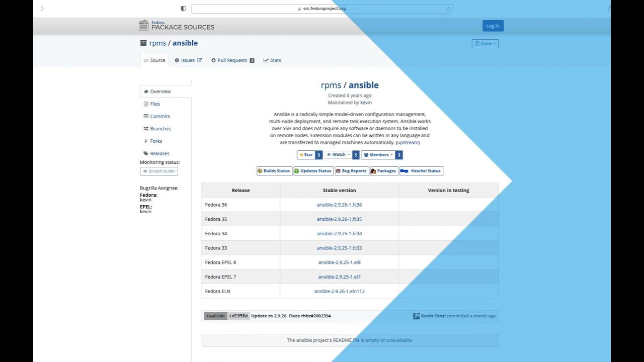Viewport: 644px width, 362px height.
Task: Select Overview in the sidebar
Action: (x=166, y=92)
